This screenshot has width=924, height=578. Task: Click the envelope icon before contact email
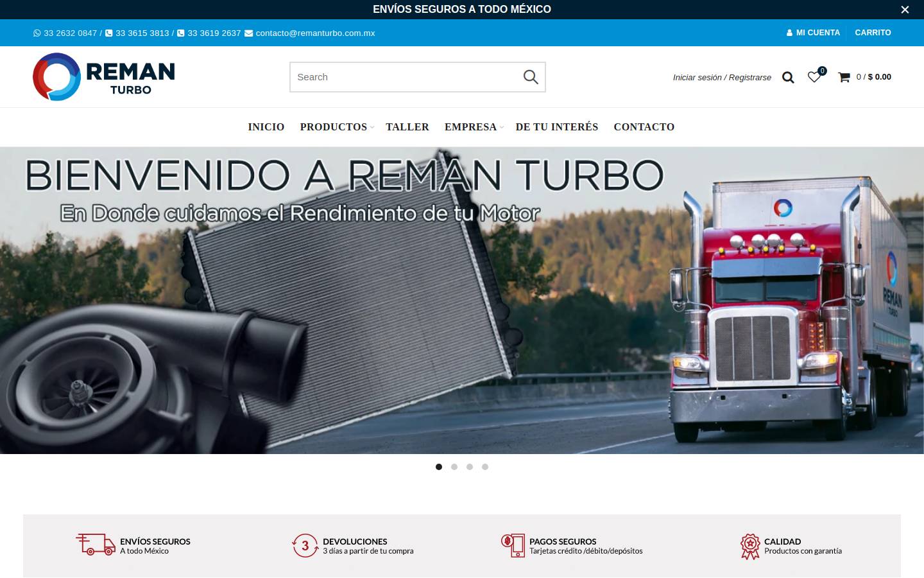(248, 33)
